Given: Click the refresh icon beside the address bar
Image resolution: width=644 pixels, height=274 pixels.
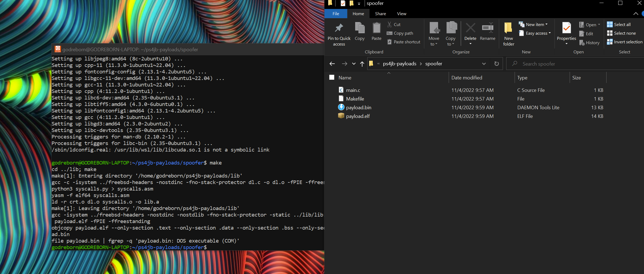Looking at the screenshot, I should 496,64.
